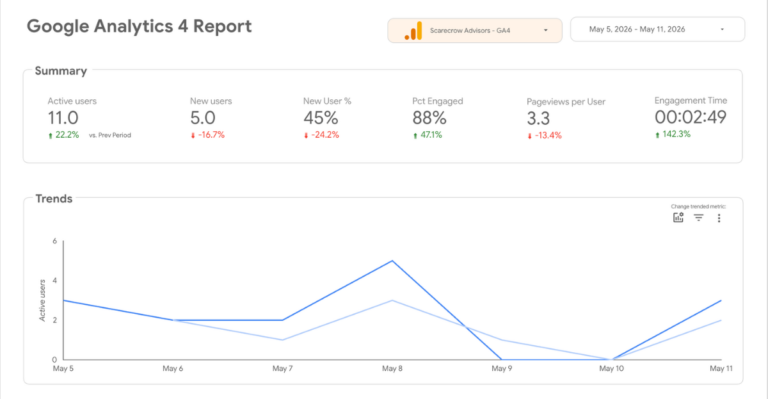
Task: Click the Pct Engaged value 88%
Action: pos(429,118)
